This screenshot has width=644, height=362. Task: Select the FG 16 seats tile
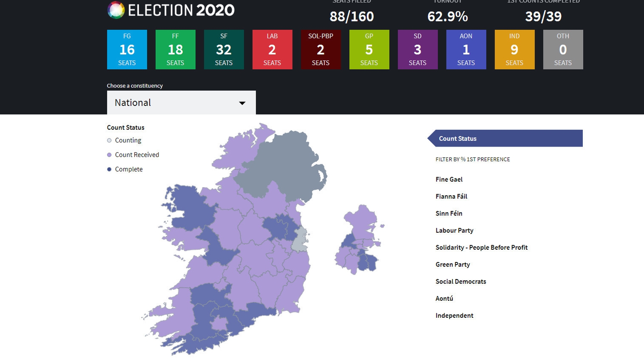coord(127,49)
